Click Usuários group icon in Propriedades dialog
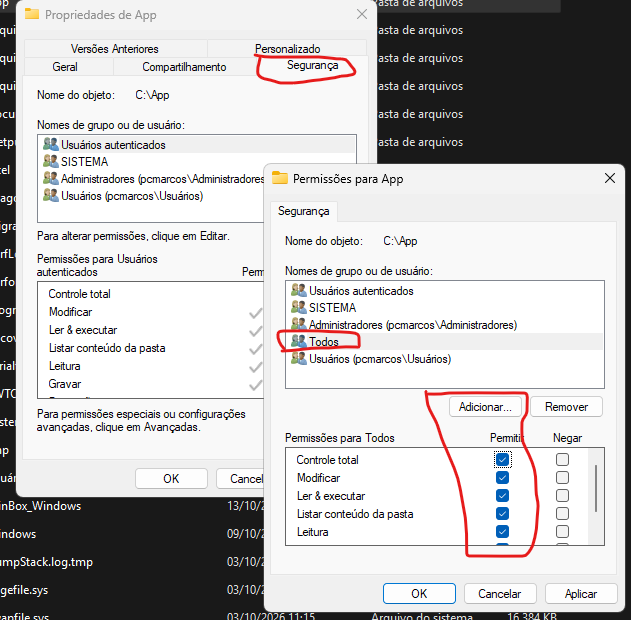The image size is (631, 620). 51,196
